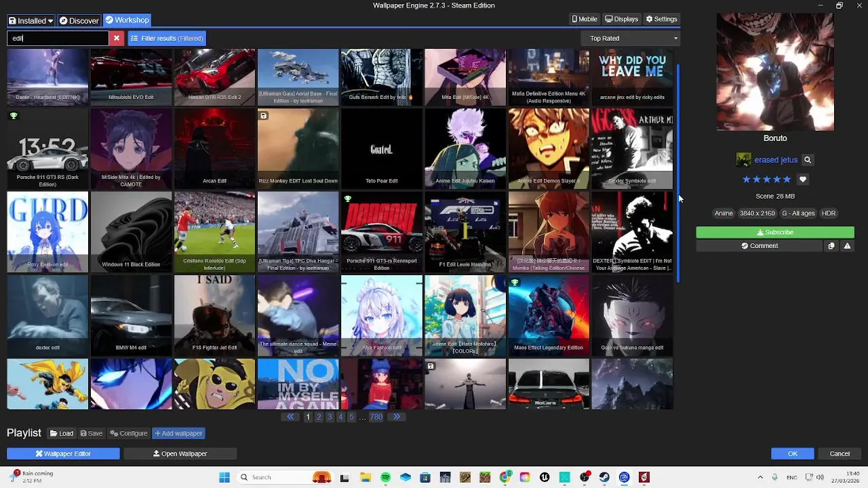
Task: Click the Cancel button
Action: 840,453
